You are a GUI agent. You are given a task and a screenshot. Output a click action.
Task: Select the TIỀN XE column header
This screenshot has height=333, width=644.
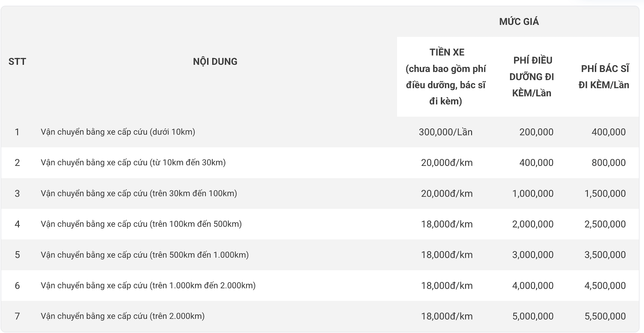coord(446,76)
